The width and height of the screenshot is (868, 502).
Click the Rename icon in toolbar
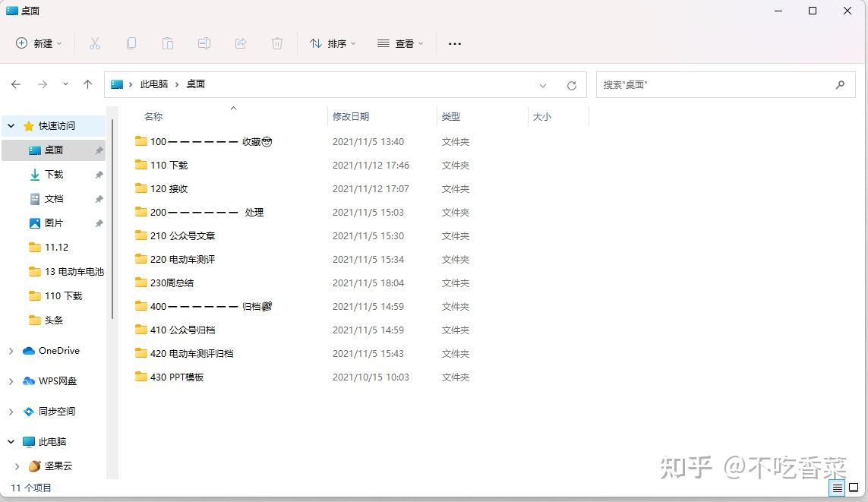(x=204, y=44)
